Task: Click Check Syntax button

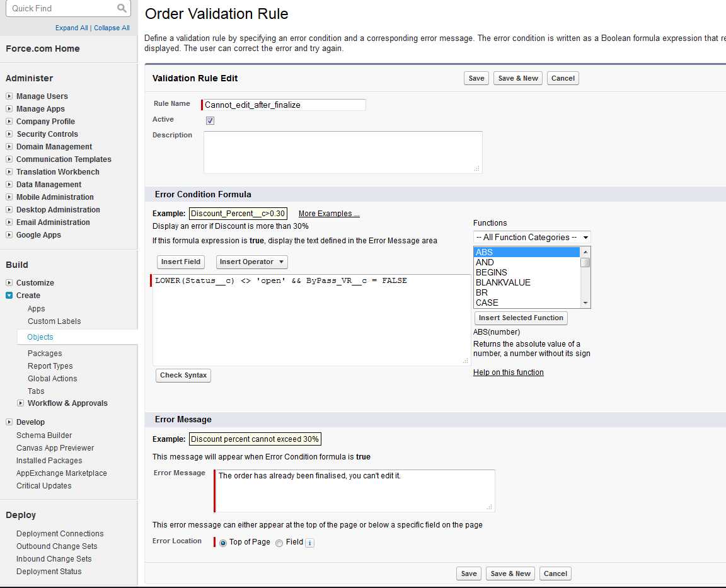Action: (183, 375)
